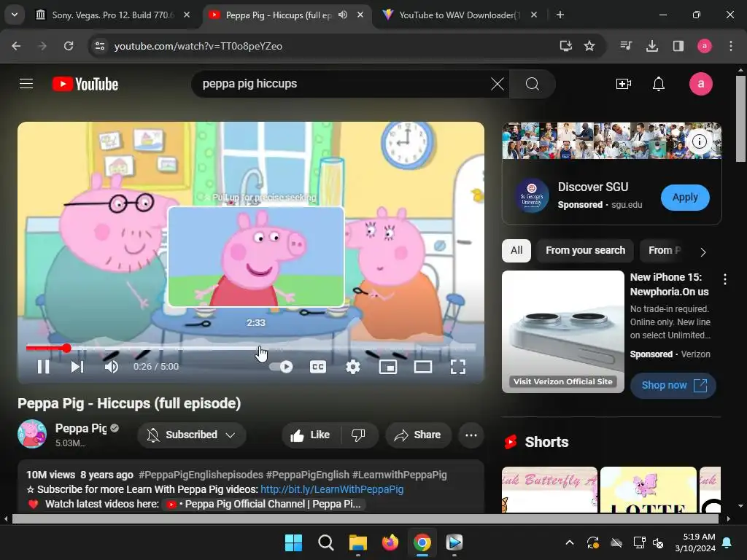Open the ad info icon on SGU banner
The height and width of the screenshot is (560, 747).
[699, 141]
